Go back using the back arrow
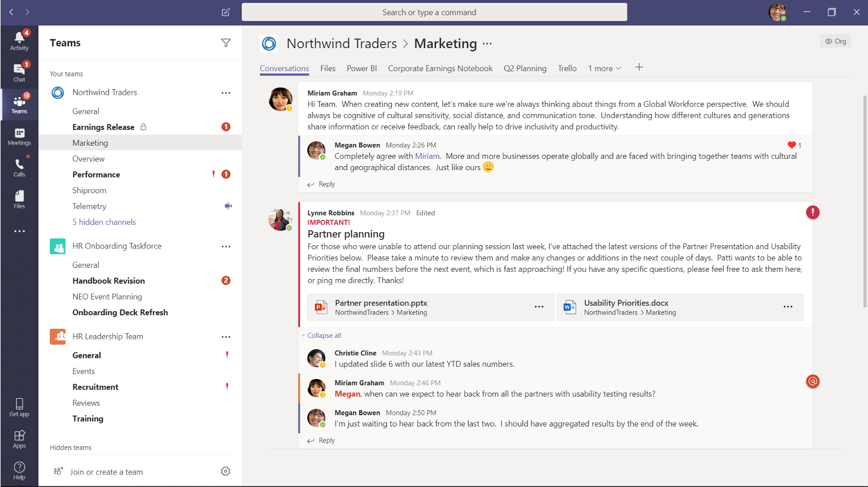 point(11,12)
